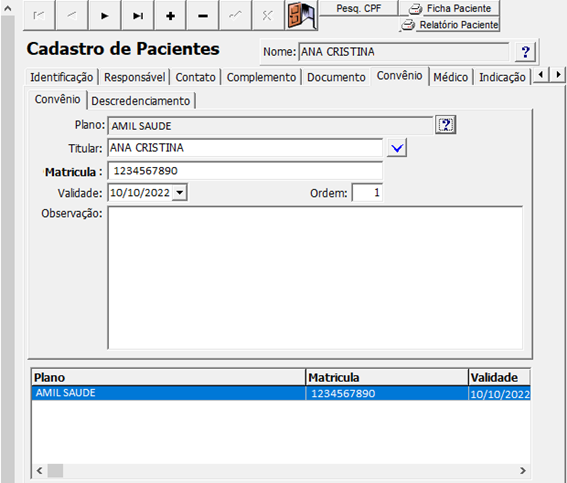The image size is (567, 483).
Task: Select the AMIL SAUDE row in grid
Action: tap(281, 393)
